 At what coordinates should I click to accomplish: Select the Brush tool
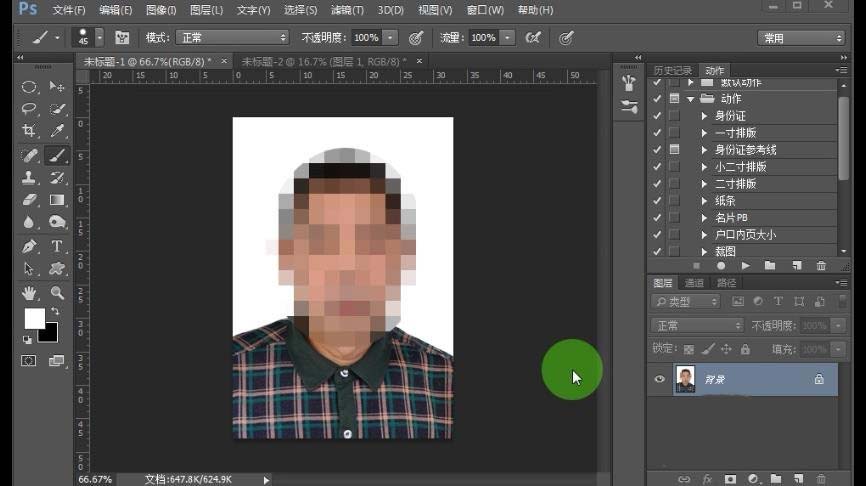tap(56, 155)
